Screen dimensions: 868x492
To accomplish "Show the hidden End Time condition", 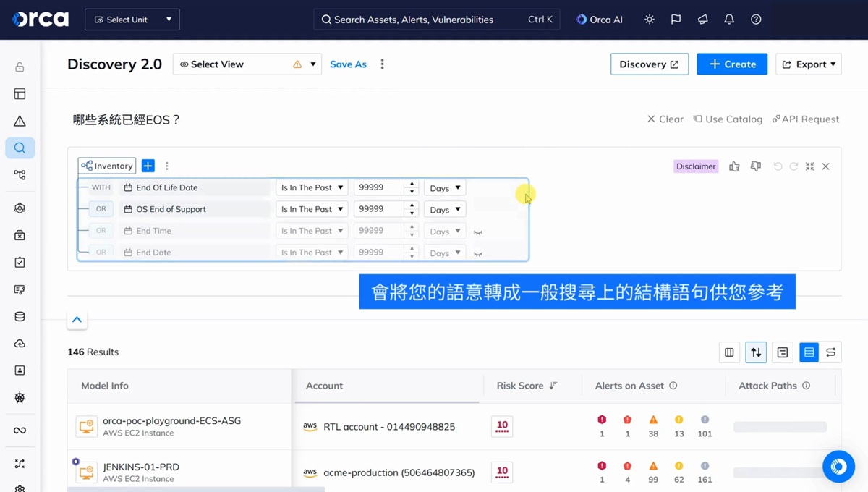I will point(477,232).
